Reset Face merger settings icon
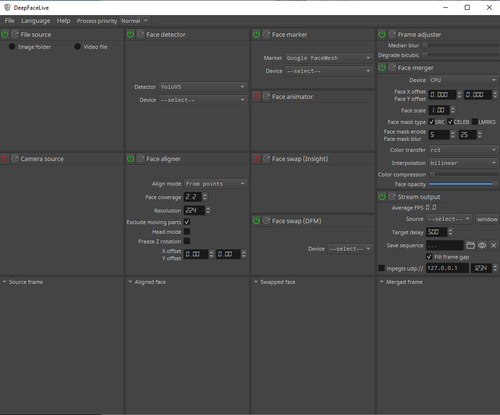500x415 pixels. (392, 68)
